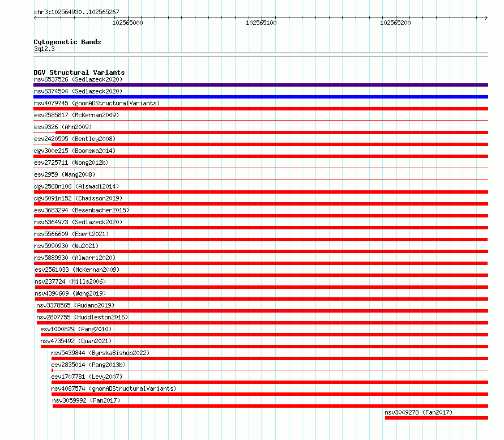Click the nsv6537526 (Sedlazeck2020) variant label
The width and height of the screenshot is (504, 440).
(x=78, y=79)
